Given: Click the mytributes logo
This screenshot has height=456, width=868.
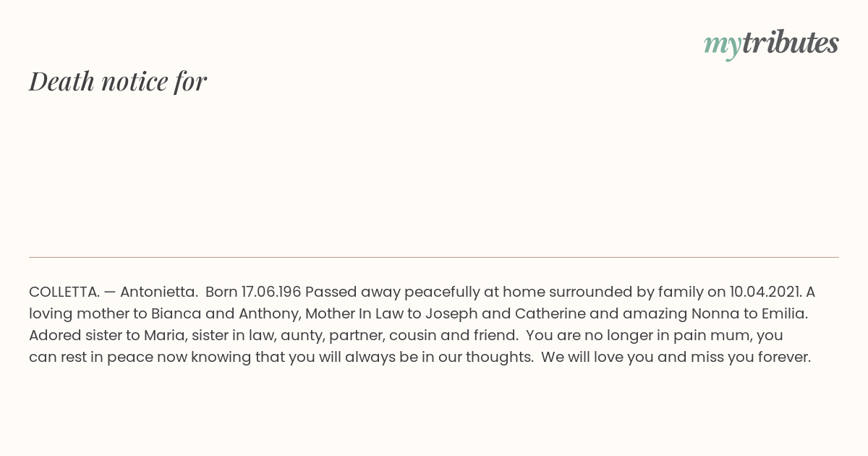Looking at the screenshot, I should 771,43.
